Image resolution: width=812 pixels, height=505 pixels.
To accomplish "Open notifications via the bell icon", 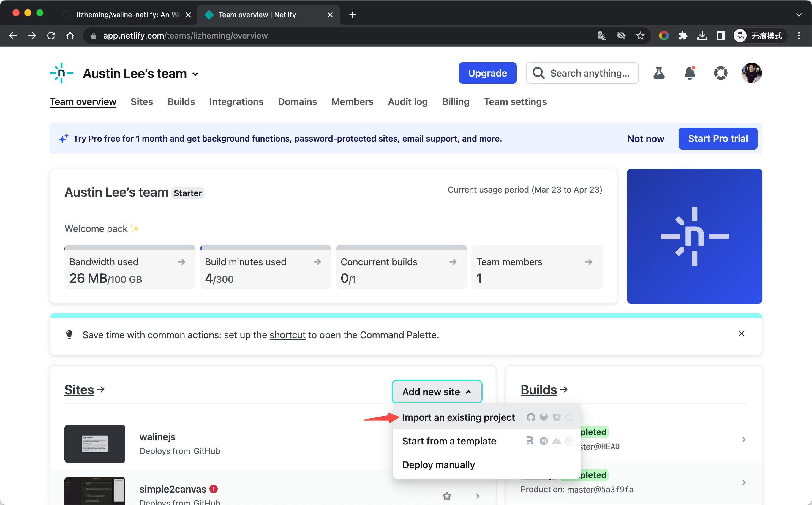I will (x=690, y=73).
